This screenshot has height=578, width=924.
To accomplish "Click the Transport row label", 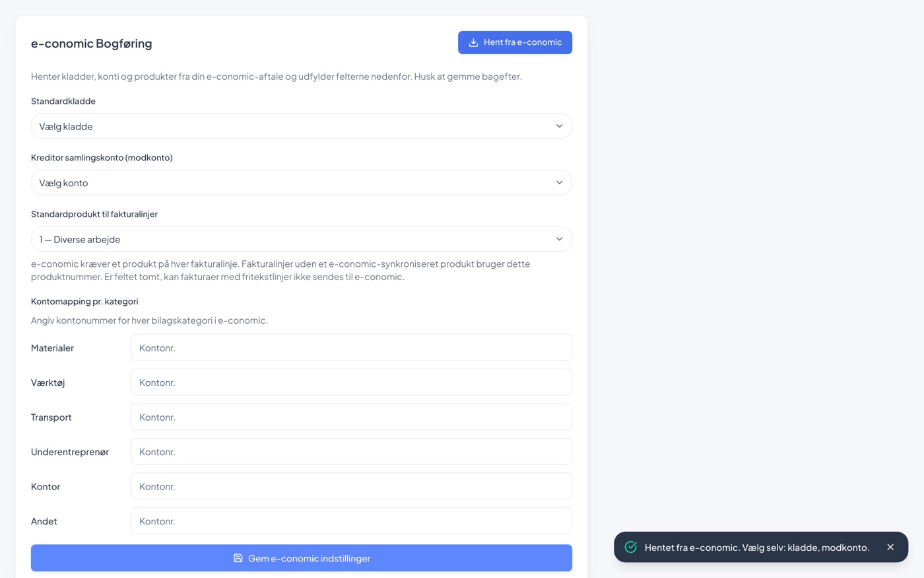I will [x=51, y=417].
